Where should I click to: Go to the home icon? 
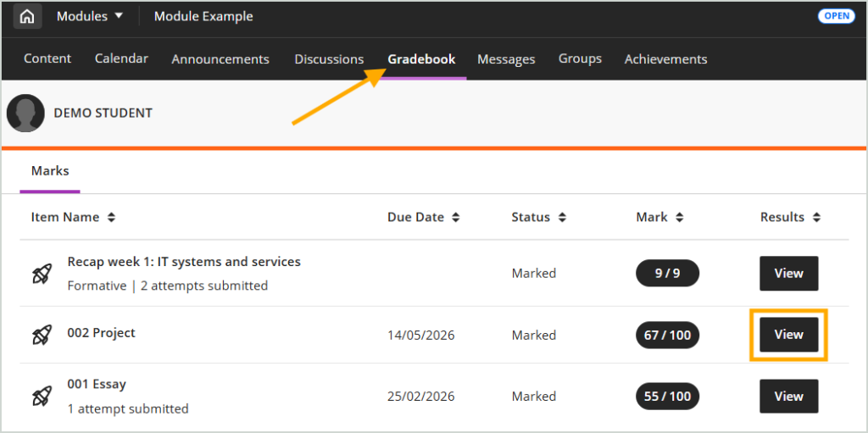pyautogui.click(x=27, y=17)
